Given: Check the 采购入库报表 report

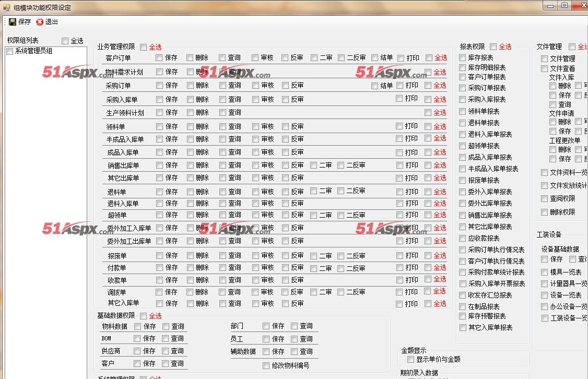Looking at the screenshot, I should pos(462,100).
